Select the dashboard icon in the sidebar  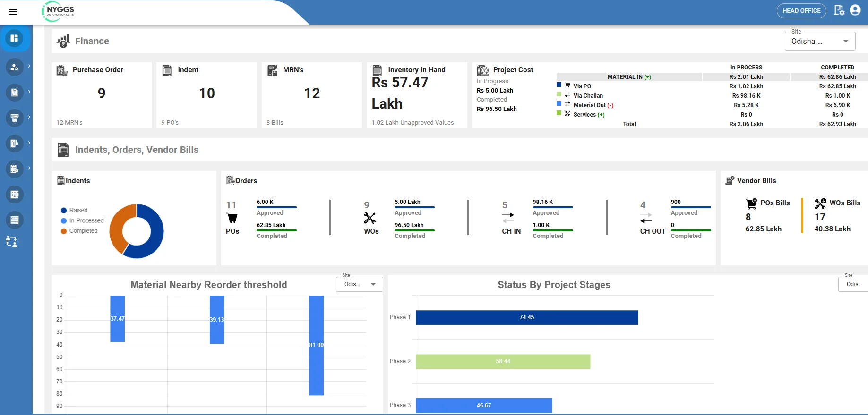pos(14,38)
